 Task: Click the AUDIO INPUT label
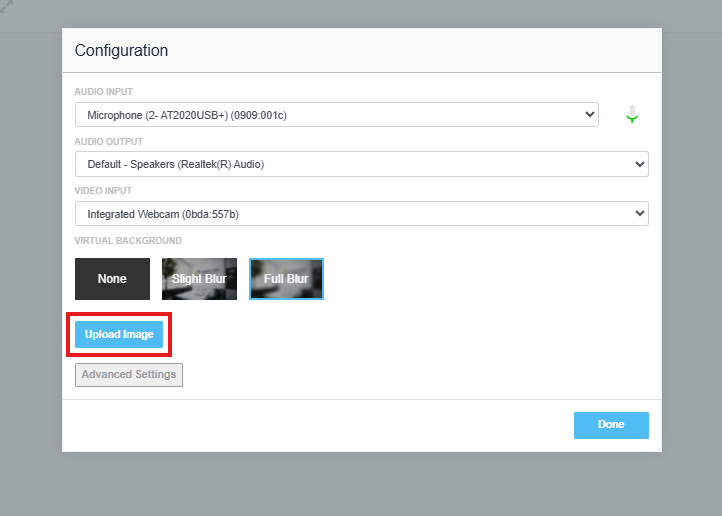coord(104,92)
